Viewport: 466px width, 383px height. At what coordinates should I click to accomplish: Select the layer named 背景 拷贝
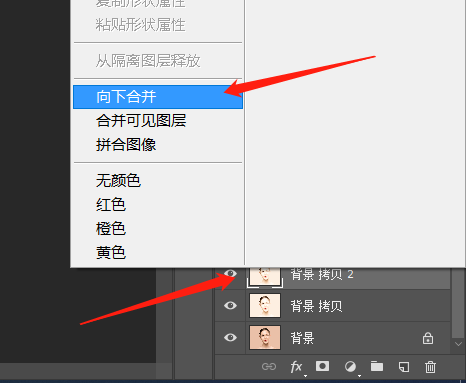316,306
